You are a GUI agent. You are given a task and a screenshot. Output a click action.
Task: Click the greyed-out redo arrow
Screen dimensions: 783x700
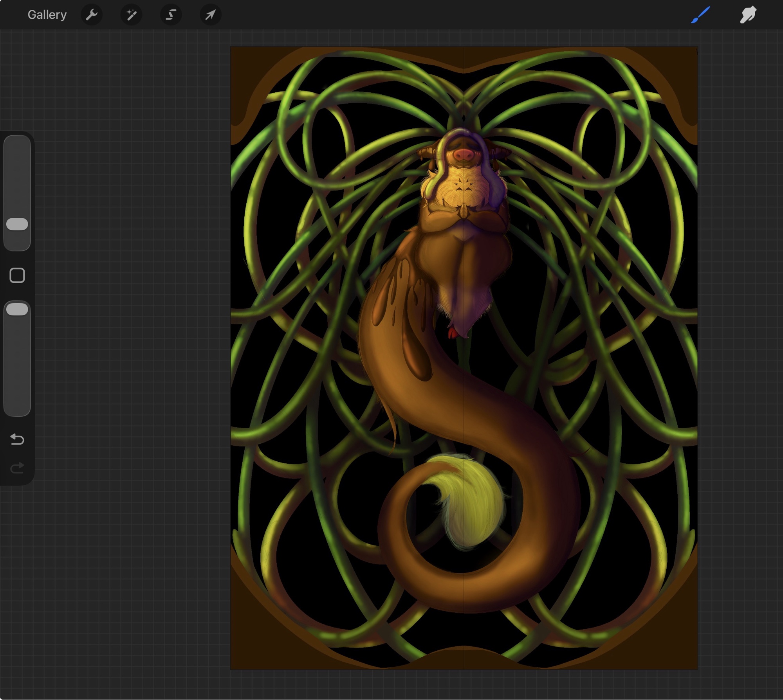17,468
